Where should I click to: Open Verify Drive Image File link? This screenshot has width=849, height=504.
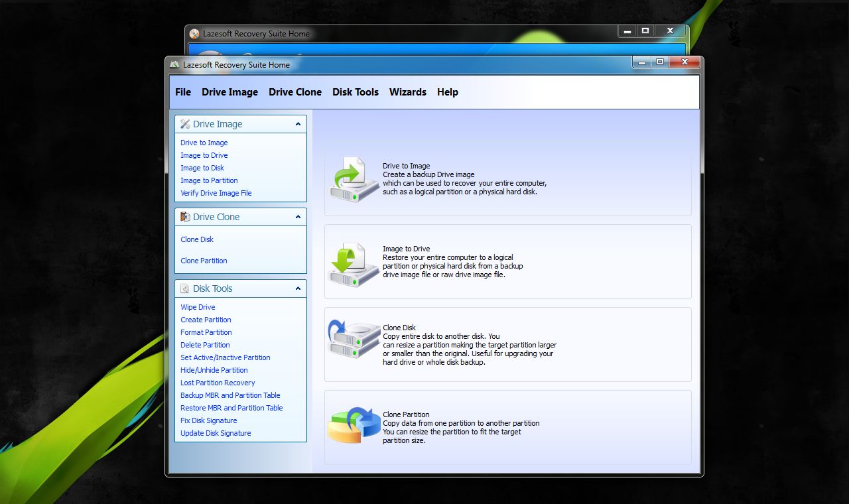click(216, 193)
